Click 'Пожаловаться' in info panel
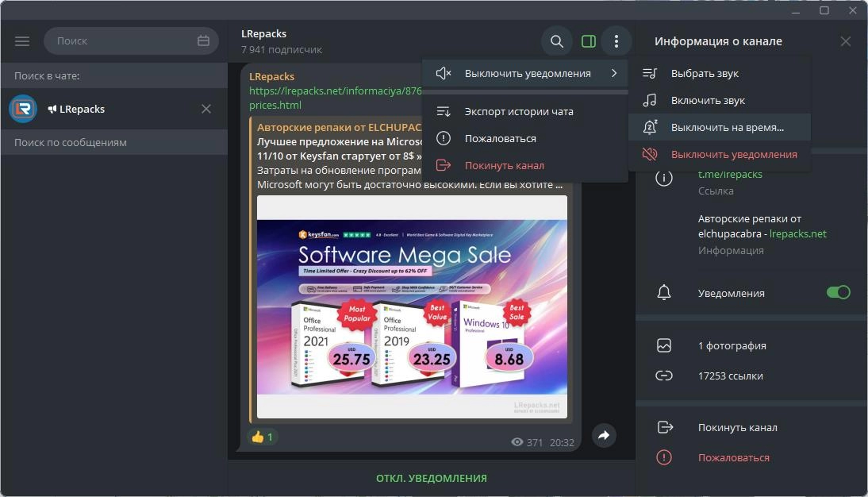Screen dimensions: 868x497 pos(733,457)
